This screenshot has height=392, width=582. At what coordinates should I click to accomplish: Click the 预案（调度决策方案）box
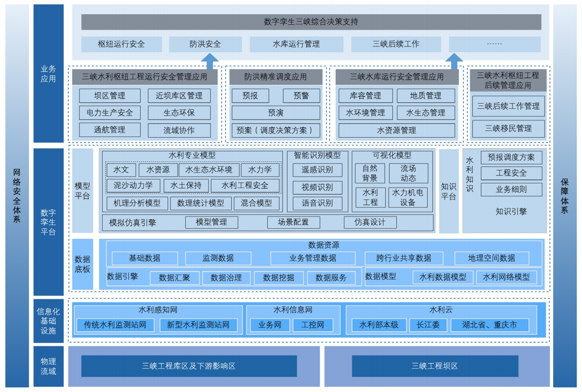point(276,130)
